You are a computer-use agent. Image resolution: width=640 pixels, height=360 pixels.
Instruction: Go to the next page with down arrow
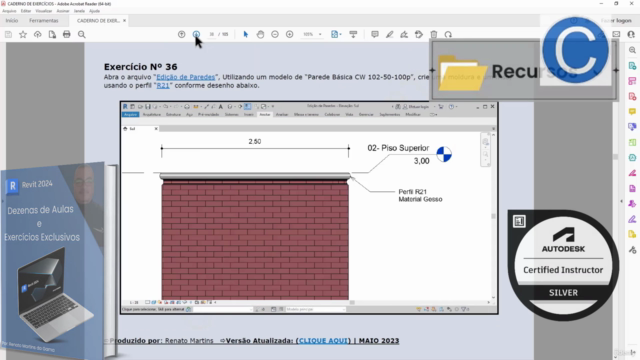click(196, 34)
